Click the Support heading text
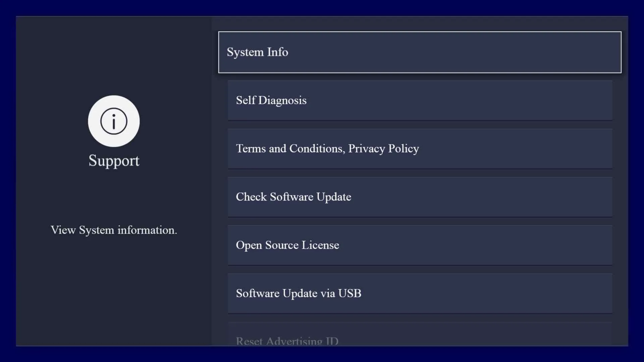Viewport: 644px width, 362px height. click(x=114, y=161)
